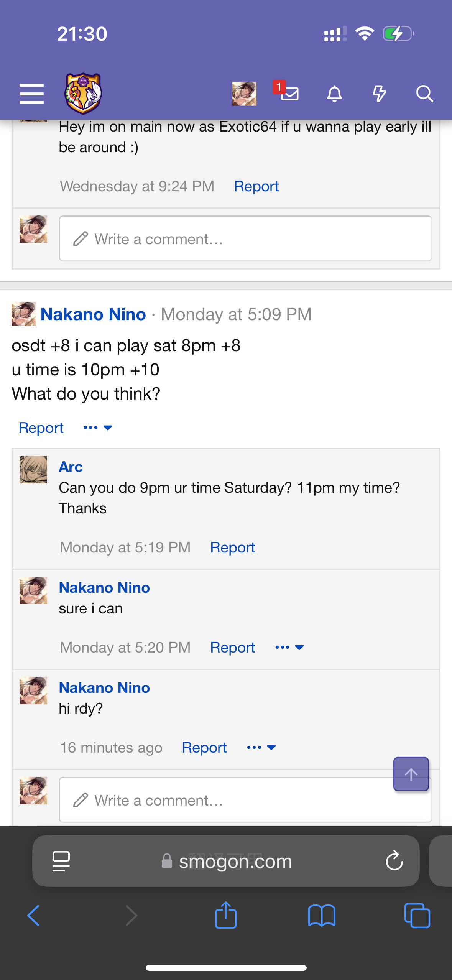
Task: Reload the page in Safari
Action: pos(394,861)
